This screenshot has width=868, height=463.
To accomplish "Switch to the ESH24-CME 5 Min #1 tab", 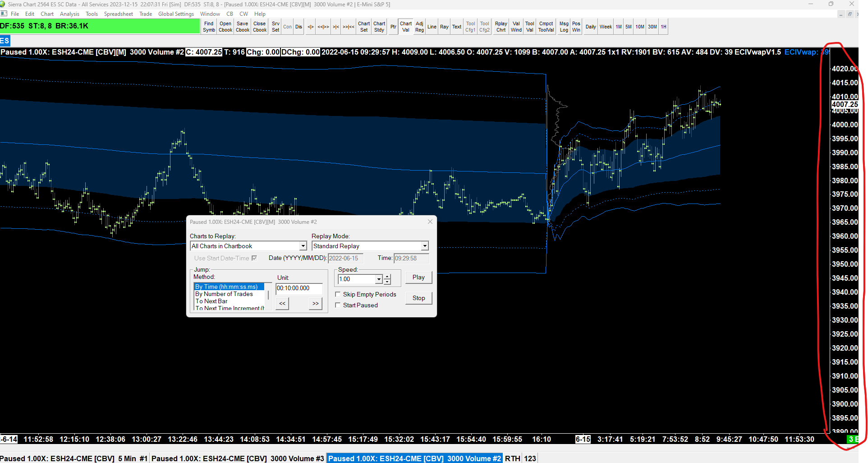I will [74, 458].
